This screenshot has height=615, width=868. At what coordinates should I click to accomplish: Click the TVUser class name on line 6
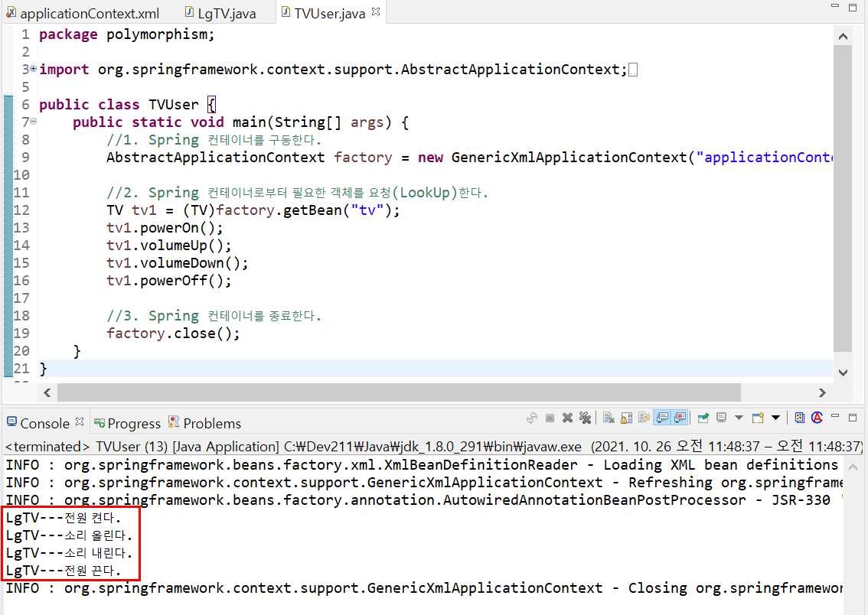(173, 105)
